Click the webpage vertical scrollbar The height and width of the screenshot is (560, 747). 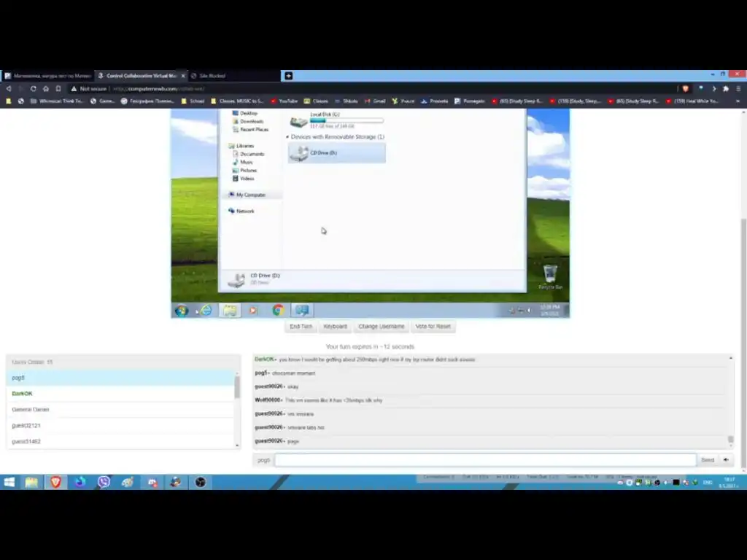[743, 343]
